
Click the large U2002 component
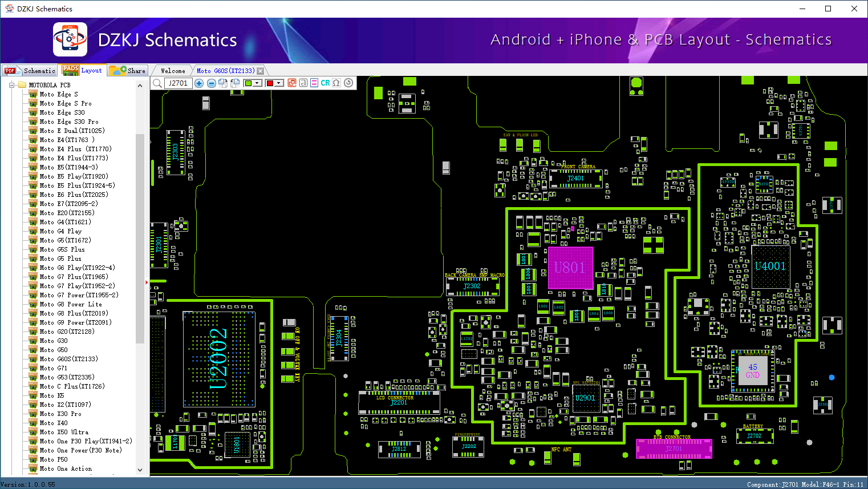[x=218, y=359]
